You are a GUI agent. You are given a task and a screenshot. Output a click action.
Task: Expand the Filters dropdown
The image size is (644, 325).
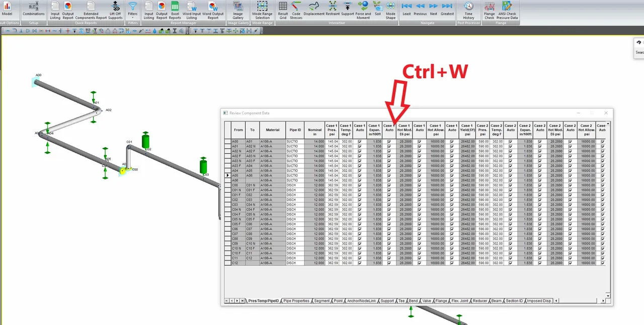coord(133,10)
